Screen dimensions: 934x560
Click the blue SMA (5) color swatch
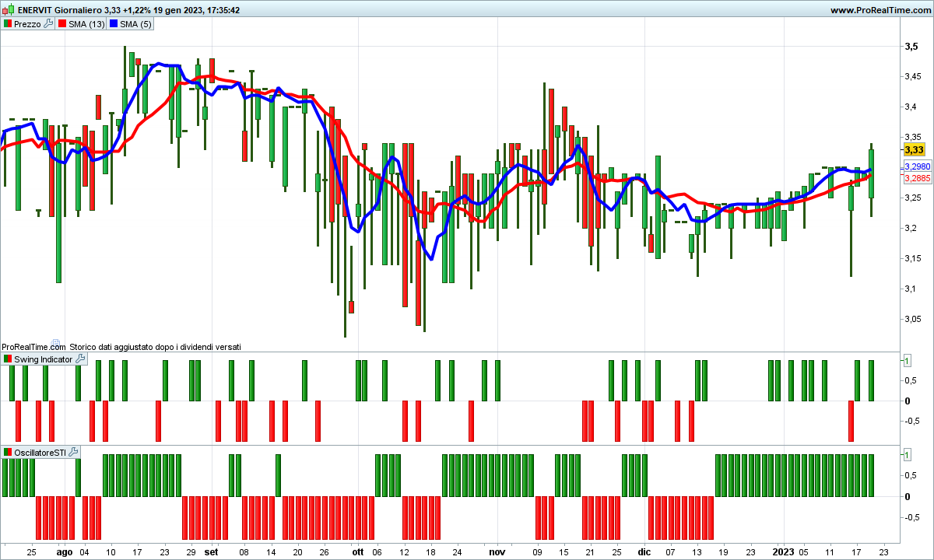point(114,24)
